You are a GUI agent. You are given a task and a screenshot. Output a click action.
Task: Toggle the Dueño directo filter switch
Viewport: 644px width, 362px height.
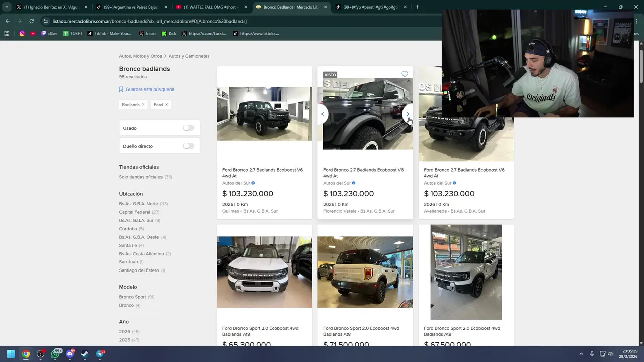pyautogui.click(x=188, y=146)
